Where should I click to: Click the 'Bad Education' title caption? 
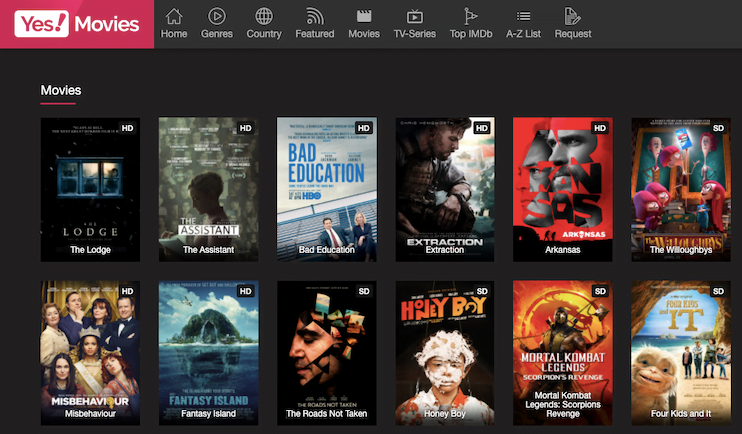(327, 250)
